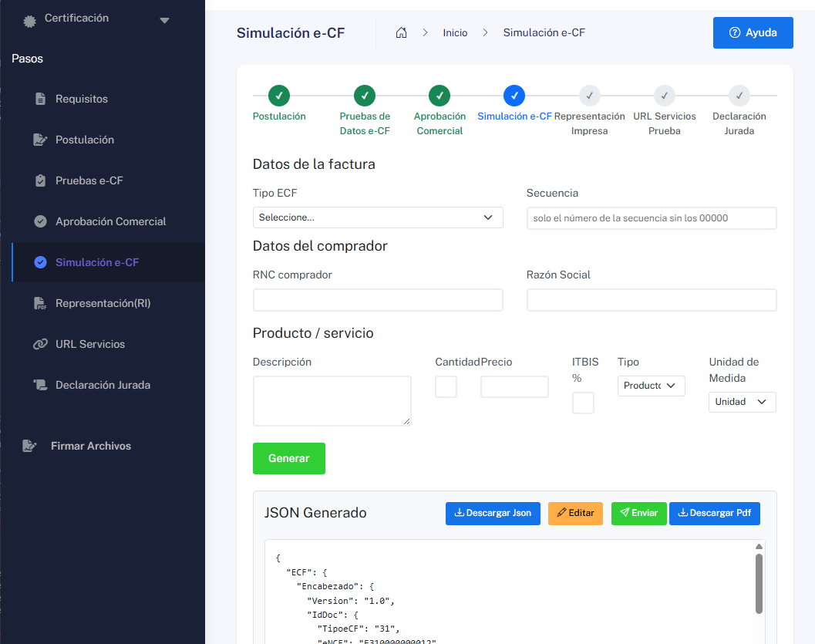Viewport: 815px width, 644px height.
Task: Click the JSON scrollbar up arrow
Action: [759, 546]
